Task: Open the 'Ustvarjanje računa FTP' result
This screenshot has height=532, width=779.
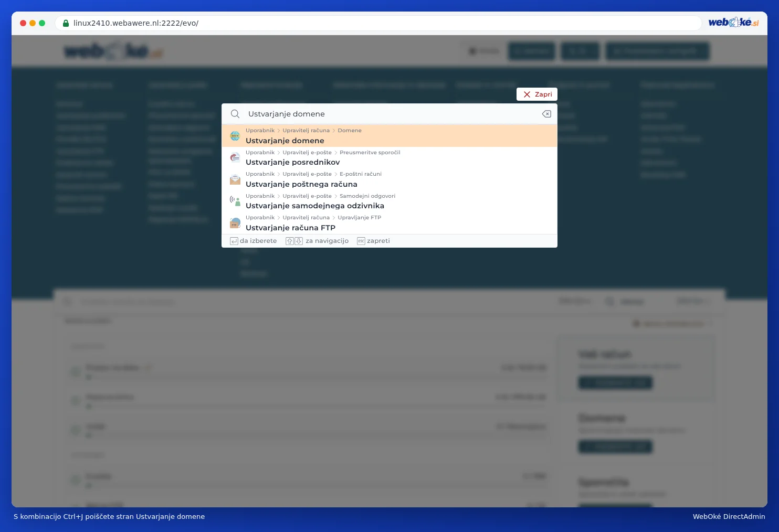Action: 389,223
